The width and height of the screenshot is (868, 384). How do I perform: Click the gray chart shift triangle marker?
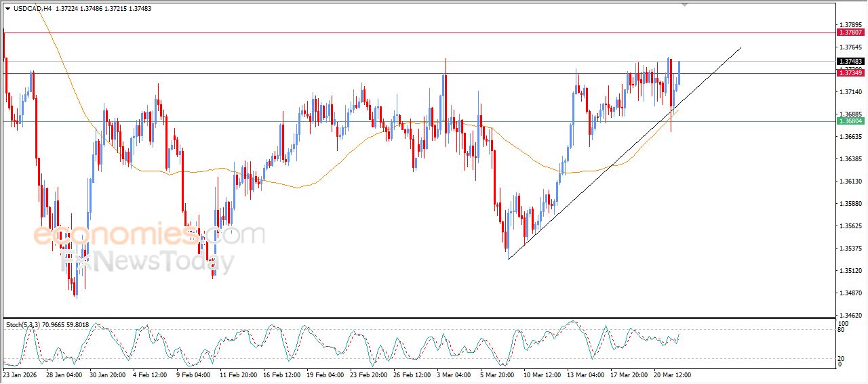click(x=684, y=4)
